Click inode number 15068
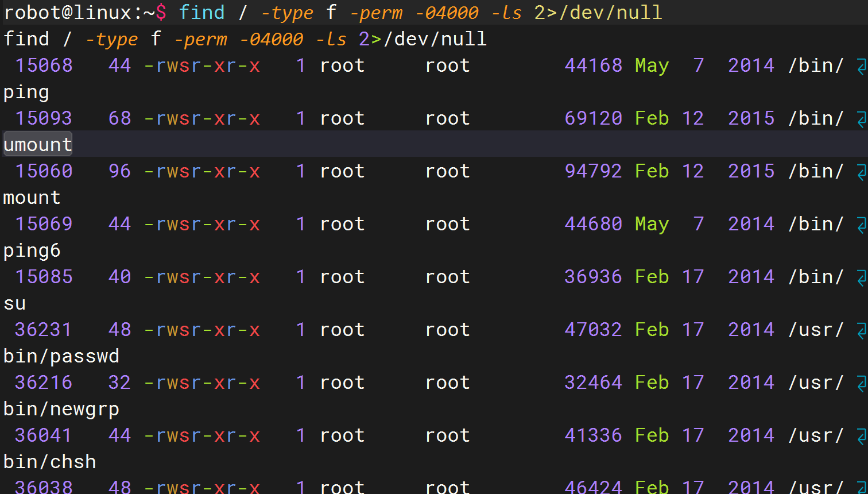Image resolution: width=868 pixels, height=494 pixels. [x=44, y=65]
